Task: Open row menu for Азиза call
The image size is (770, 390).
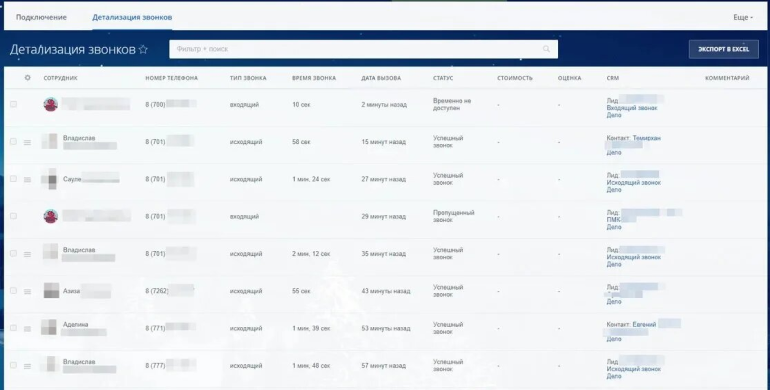Action: 28,291
